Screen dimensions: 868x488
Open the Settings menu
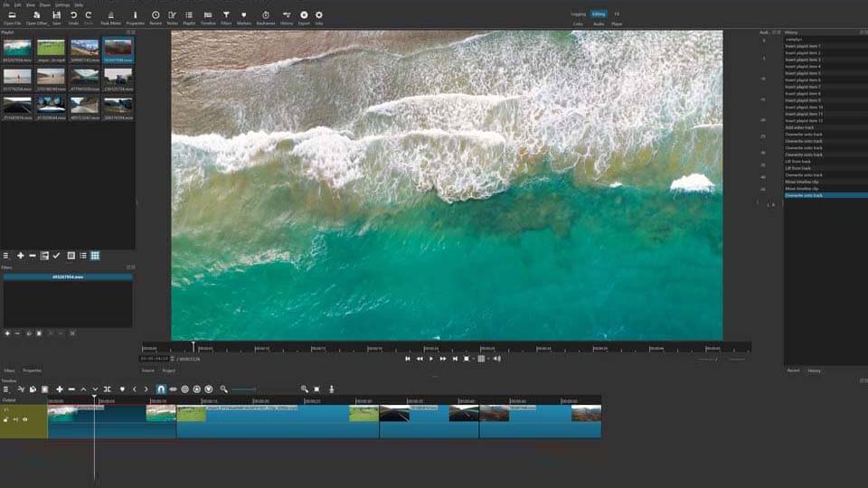(x=62, y=5)
